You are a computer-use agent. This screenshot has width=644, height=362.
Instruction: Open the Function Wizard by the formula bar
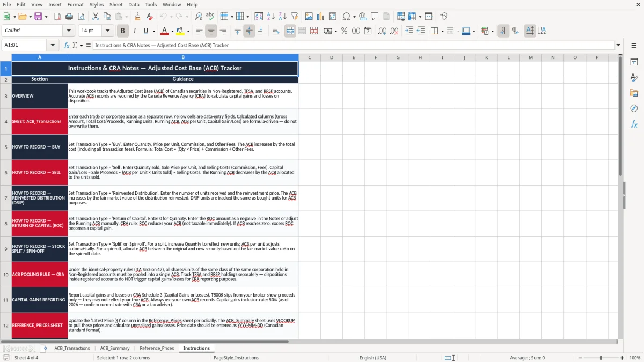(x=67, y=45)
